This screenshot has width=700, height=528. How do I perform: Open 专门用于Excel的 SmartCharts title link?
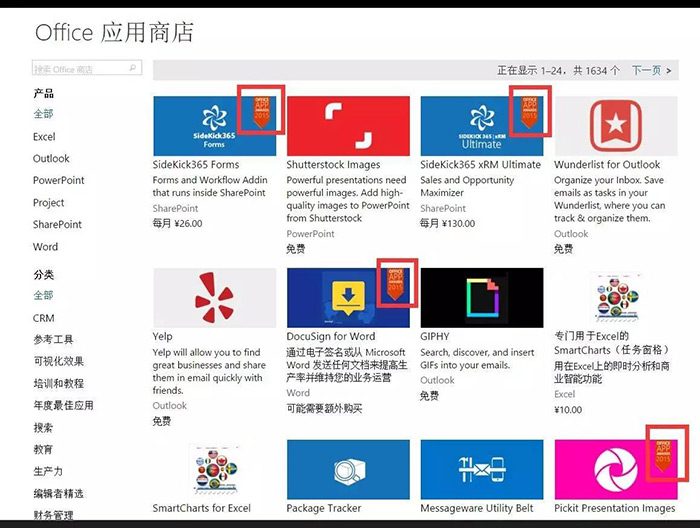coord(611,343)
